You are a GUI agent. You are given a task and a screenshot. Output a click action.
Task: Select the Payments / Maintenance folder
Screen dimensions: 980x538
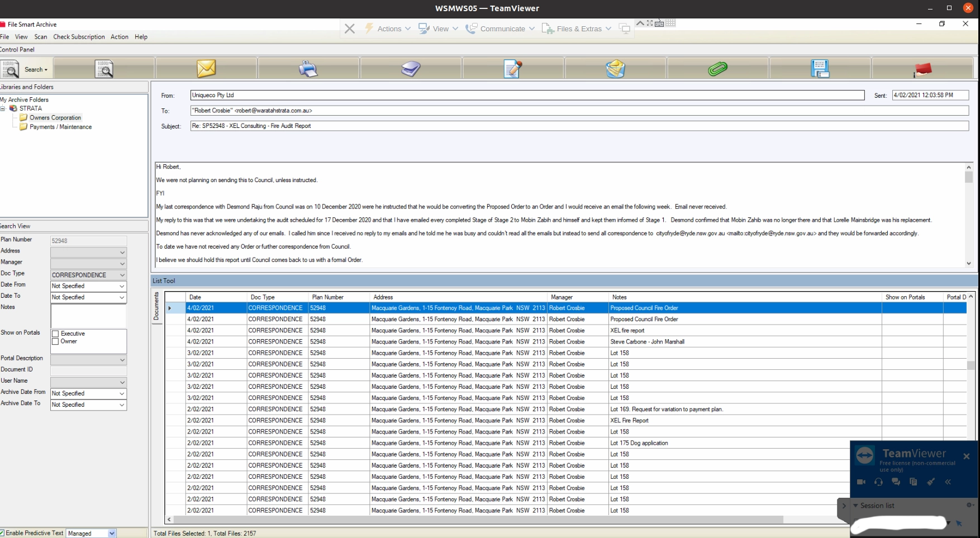60,127
